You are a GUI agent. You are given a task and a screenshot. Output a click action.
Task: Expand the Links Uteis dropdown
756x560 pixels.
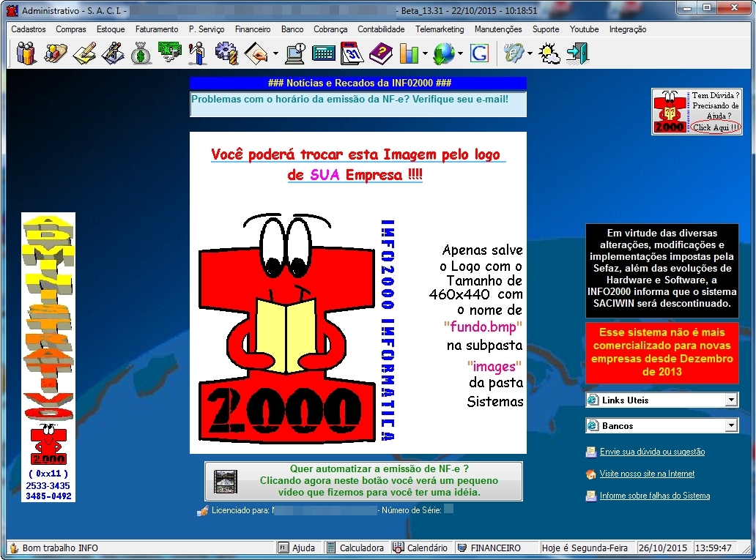pos(730,400)
